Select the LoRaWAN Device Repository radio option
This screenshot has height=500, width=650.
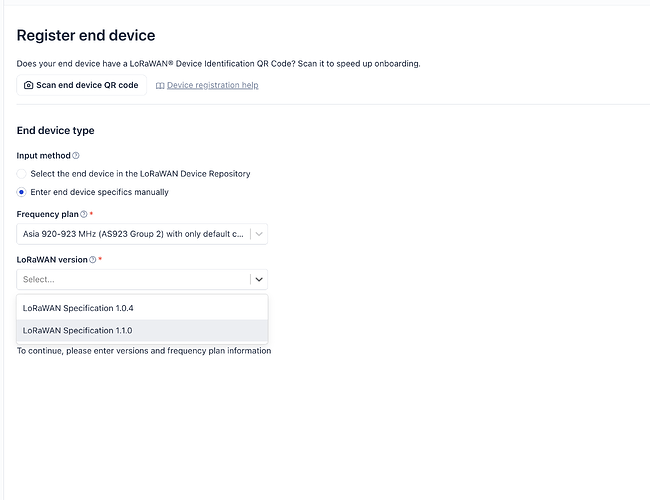(22, 174)
